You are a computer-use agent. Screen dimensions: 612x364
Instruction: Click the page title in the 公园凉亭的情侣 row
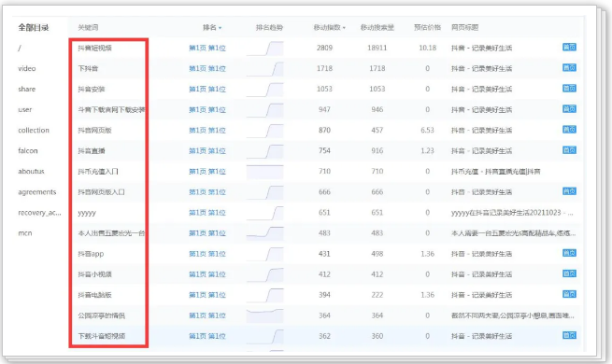pos(513,315)
